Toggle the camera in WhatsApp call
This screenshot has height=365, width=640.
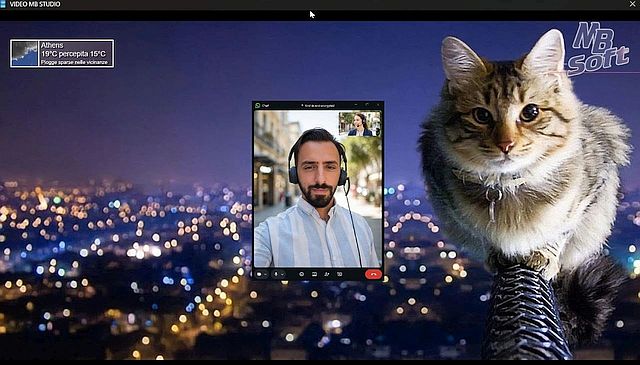coord(259,274)
